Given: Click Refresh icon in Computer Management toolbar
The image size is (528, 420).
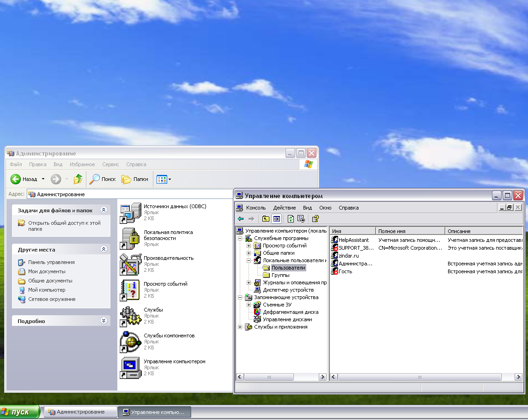Looking at the screenshot, I should pyautogui.click(x=291, y=219).
